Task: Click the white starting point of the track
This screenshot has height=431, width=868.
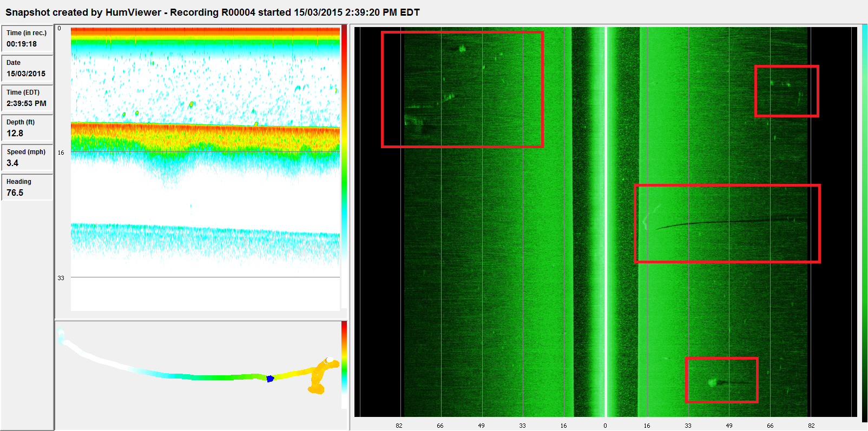Action: (61, 335)
